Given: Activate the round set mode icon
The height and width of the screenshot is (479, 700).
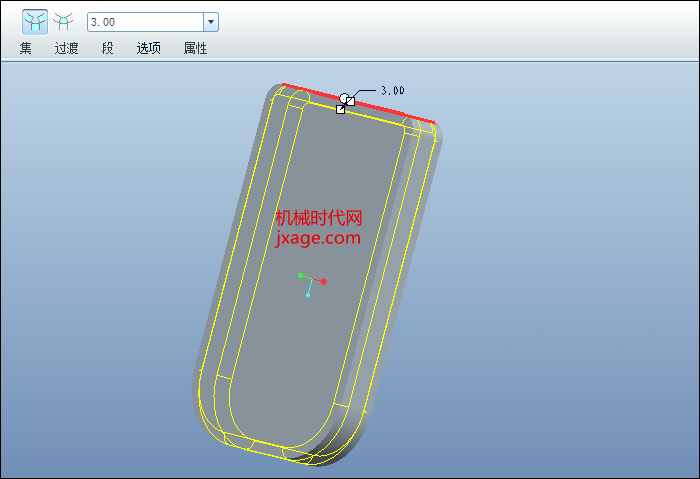Looking at the screenshot, I should [x=35, y=22].
